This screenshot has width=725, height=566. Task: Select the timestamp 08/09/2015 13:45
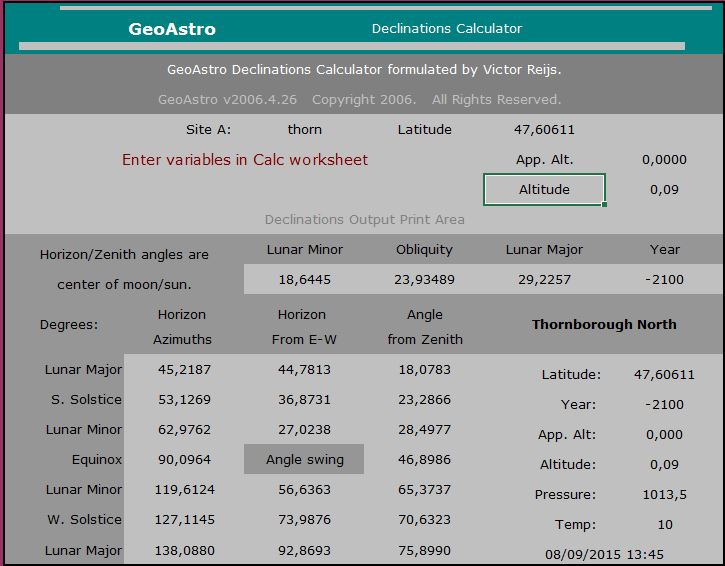pos(604,554)
